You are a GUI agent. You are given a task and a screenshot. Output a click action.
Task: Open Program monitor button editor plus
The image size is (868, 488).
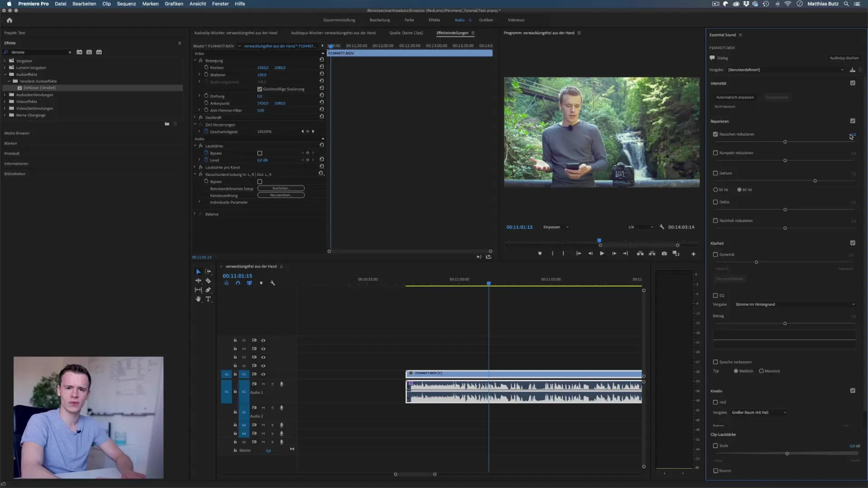pos(693,254)
